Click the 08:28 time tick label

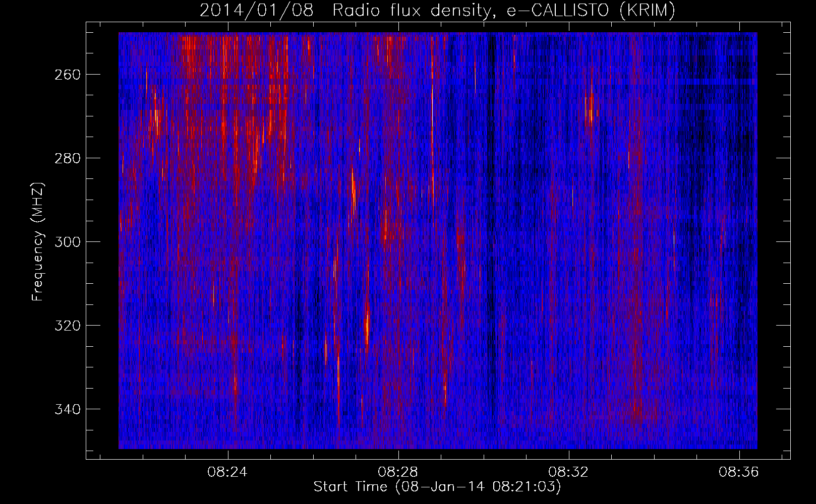[x=398, y=472]
